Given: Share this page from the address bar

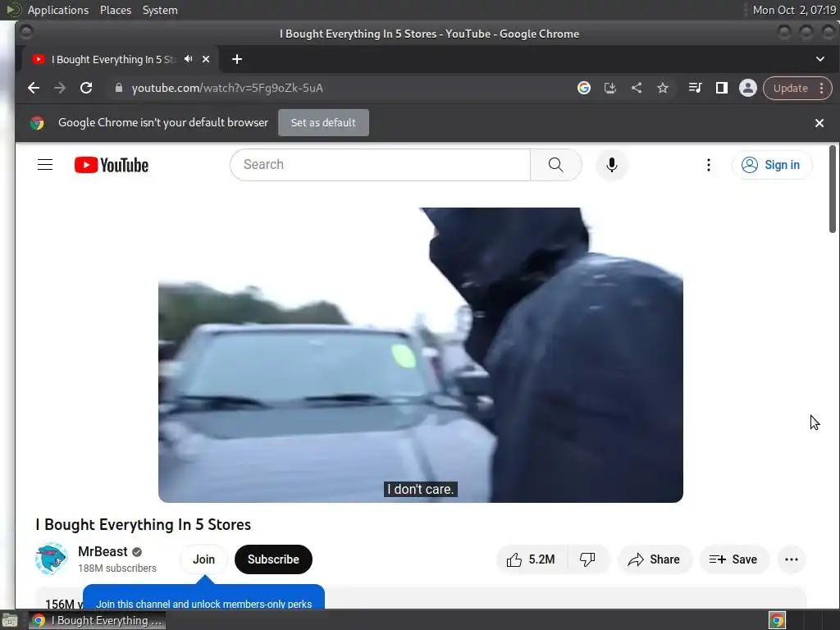Looking at the screenshot, I should coord(637,88).
